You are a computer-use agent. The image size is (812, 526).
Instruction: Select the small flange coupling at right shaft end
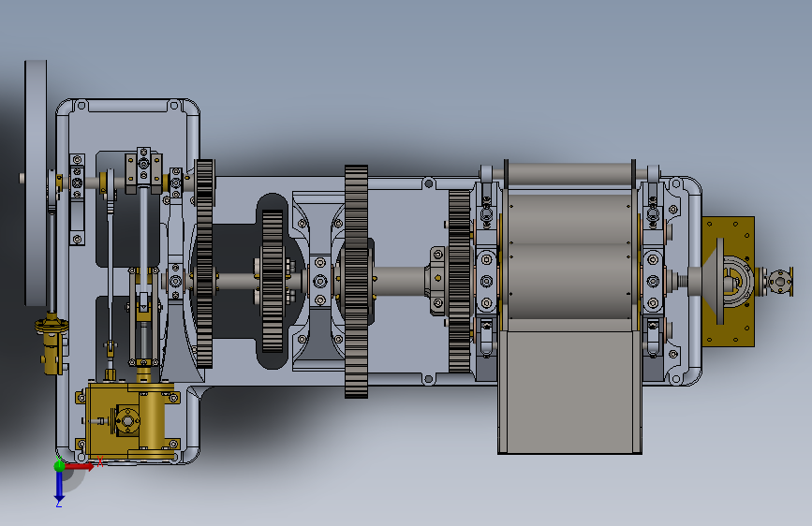pyautogui.click(x=780, y=282)
